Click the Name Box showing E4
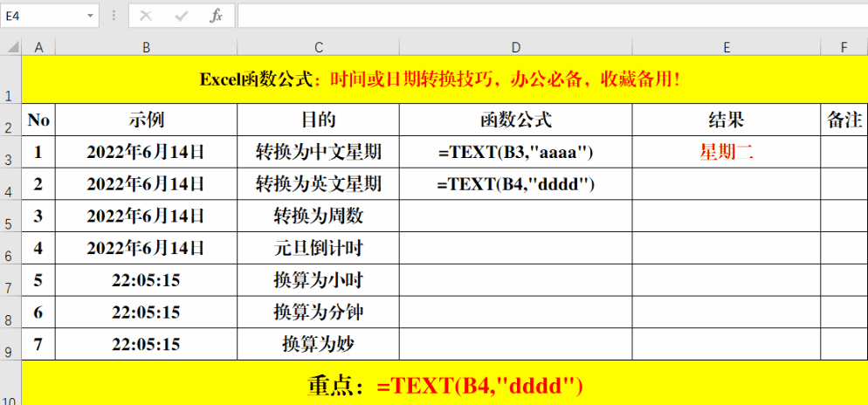Screen dimensions: 868x405 point(50,16)
